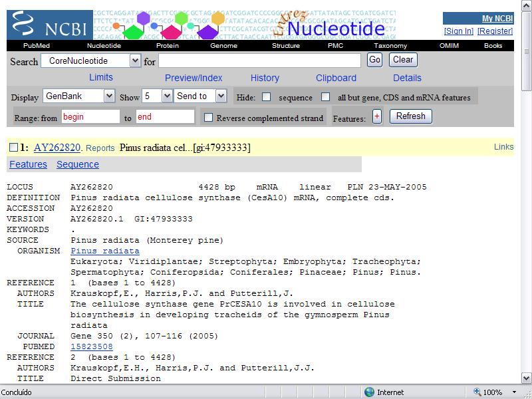Open OMIM in the black nav bar
This screenshot has width=532, height=399.
449,45
